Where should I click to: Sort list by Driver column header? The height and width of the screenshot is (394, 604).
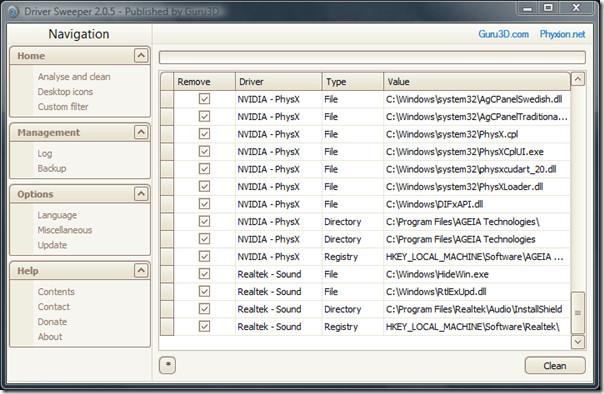(x=279, y=82)
